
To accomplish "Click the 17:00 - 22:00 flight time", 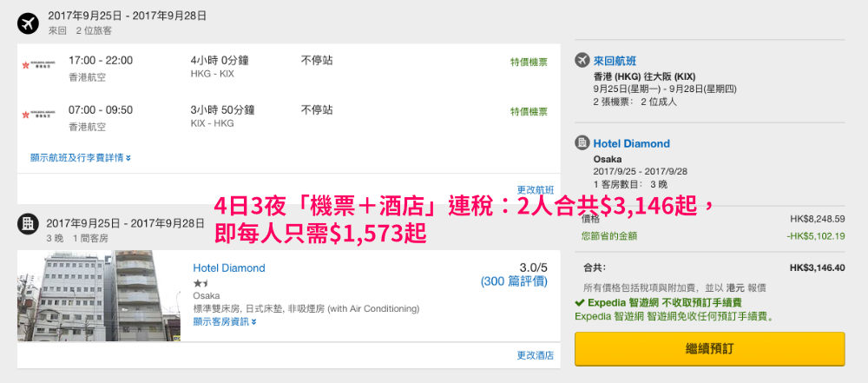I will pos(101,61).
